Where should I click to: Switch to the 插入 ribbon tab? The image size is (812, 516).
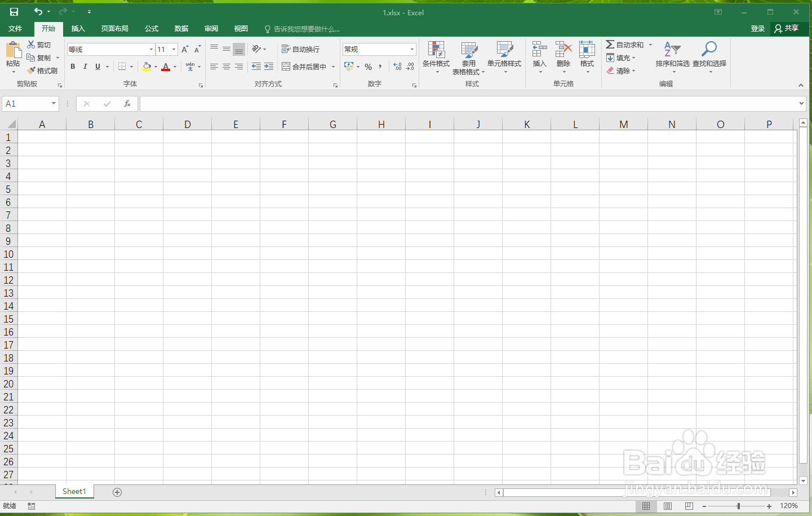(78, 29)
